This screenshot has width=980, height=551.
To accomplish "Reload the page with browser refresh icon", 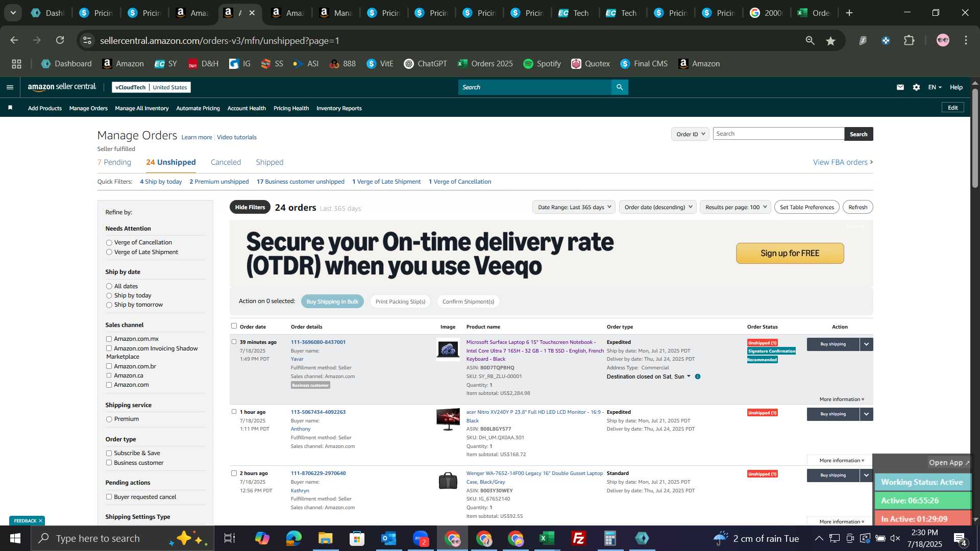I will pyautogui.click(x=60, y=40).
